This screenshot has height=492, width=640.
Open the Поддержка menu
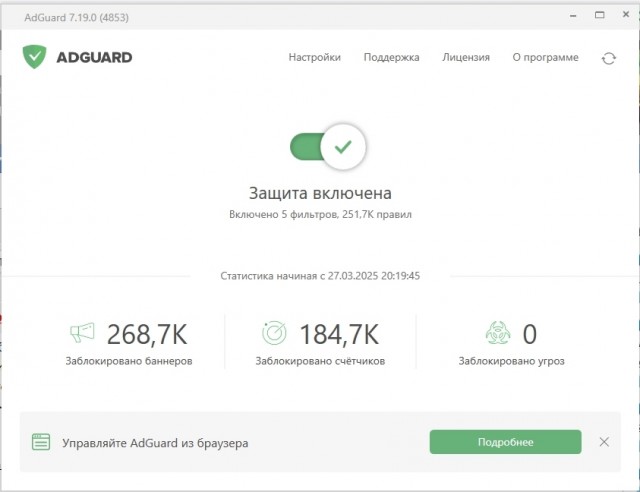point(391,57)
